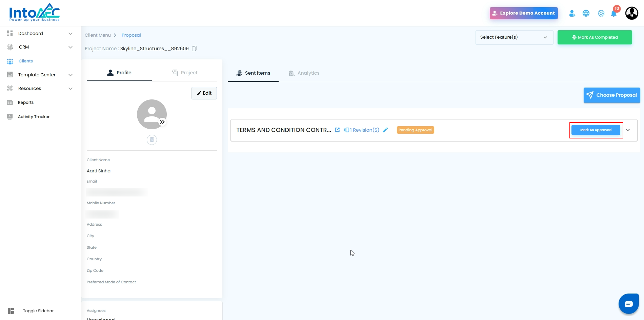The height and width of the screenshot is (320, 644).
Task: Click the Dashboard sidebar icon
Action: (x=10, y=33)
